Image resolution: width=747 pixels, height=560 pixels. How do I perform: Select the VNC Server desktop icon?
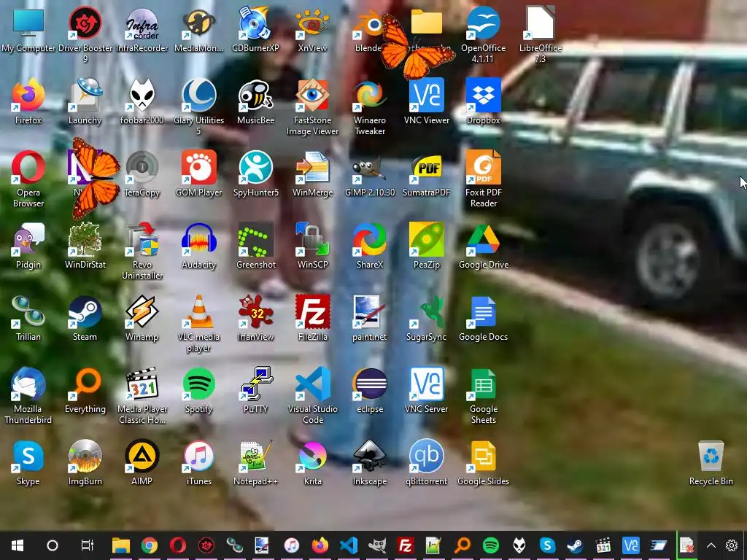(x=426, y=391)
